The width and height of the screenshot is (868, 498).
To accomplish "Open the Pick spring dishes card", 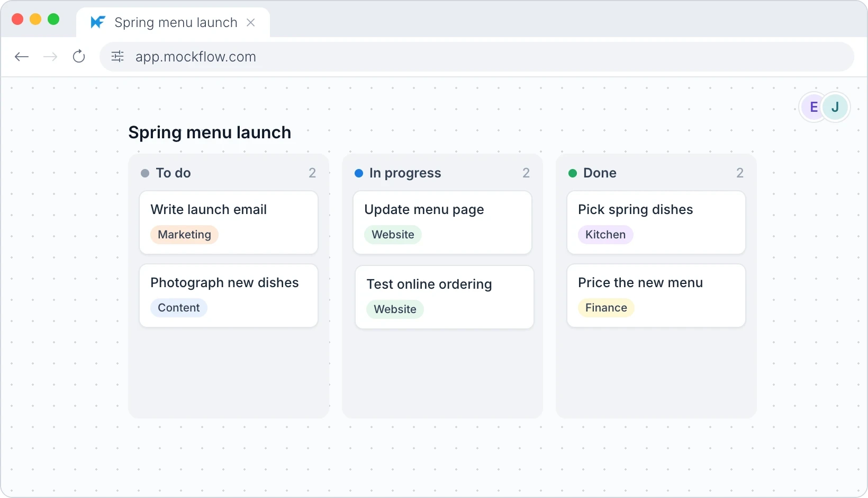I will (x=656, y=223).
